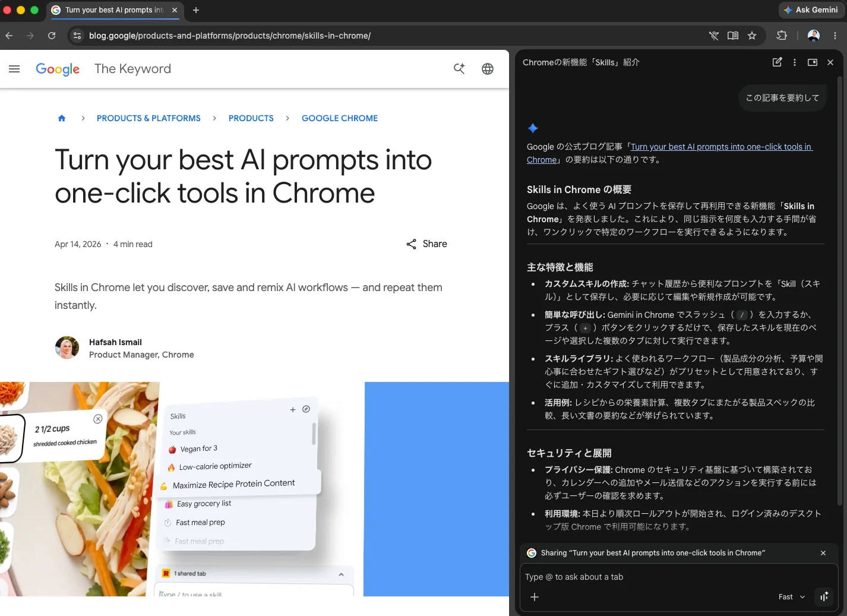Bookmark this page with the star icon
The height and width of the screenshot is (616, 847).
[x=752, y=36]
